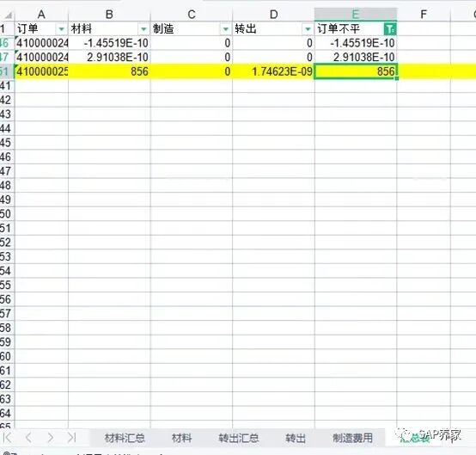Screen dimensions: 476x455
Task: Select cell with -1.45519E-10 in 材料 column
Action: point(109,43)
